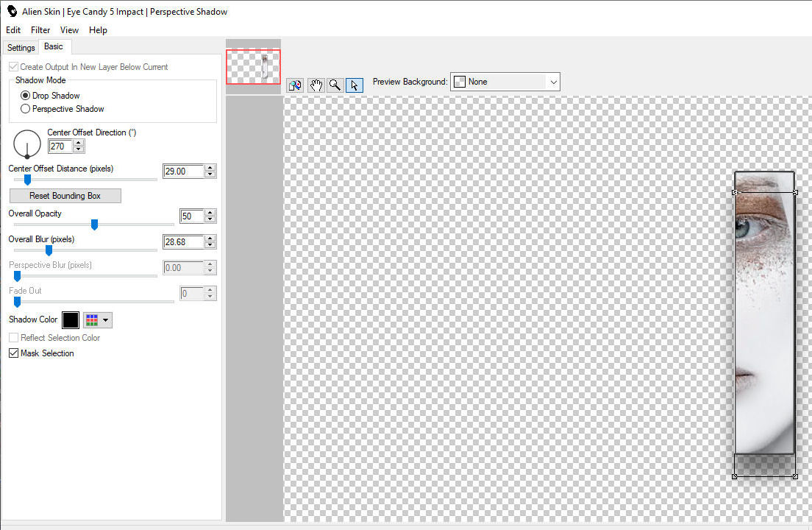Increase the Overall Blur stepper
This screenshot has height=530, width=812.
210,239
